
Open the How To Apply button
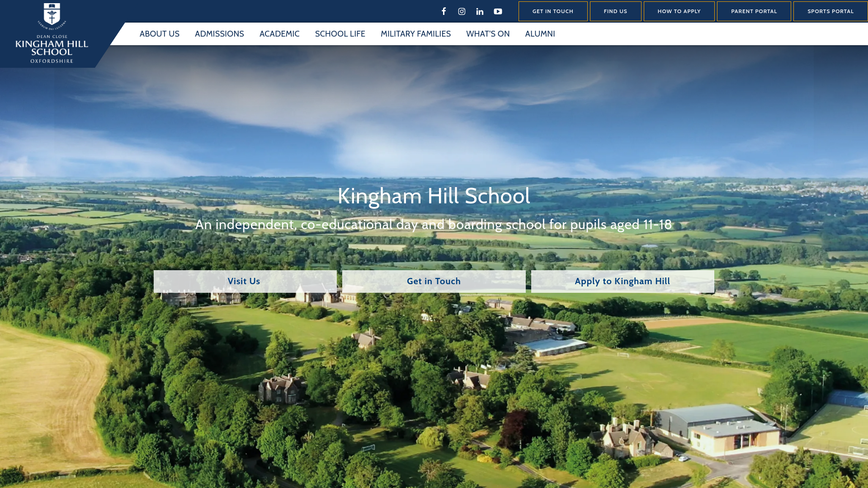[x=679, y=11]
